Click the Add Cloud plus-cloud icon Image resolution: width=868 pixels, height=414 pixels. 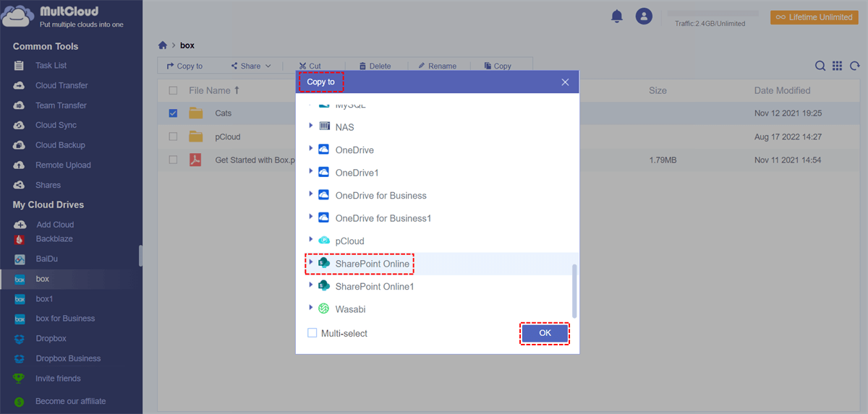(x=20, y=225)
